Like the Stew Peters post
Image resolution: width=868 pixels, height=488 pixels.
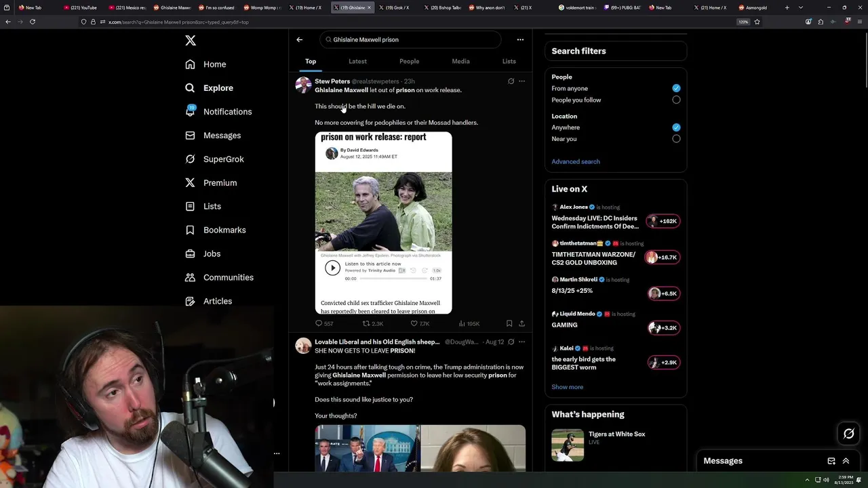(x=420, y=323)
